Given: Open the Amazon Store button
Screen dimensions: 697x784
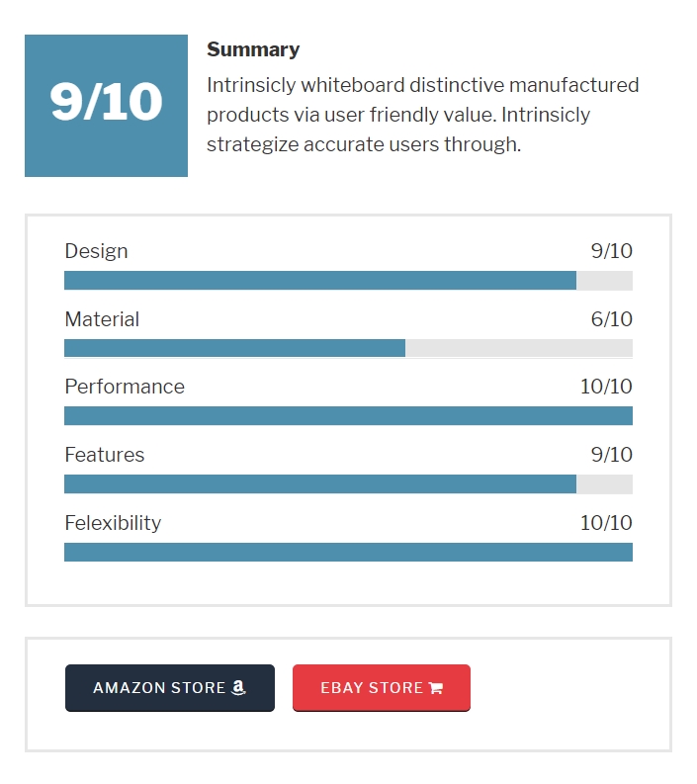Looking at the screenshot, I should pyautogui.click(x=170, y=687).
